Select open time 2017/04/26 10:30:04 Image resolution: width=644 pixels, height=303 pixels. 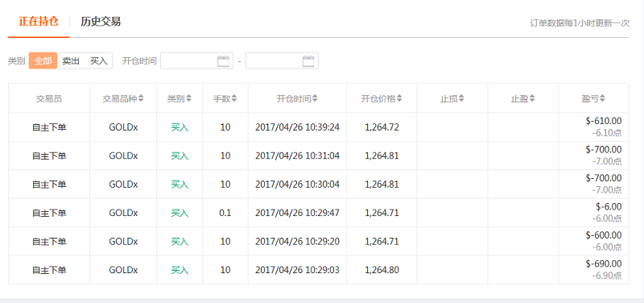pyautogui.click(x=297, y=185)
